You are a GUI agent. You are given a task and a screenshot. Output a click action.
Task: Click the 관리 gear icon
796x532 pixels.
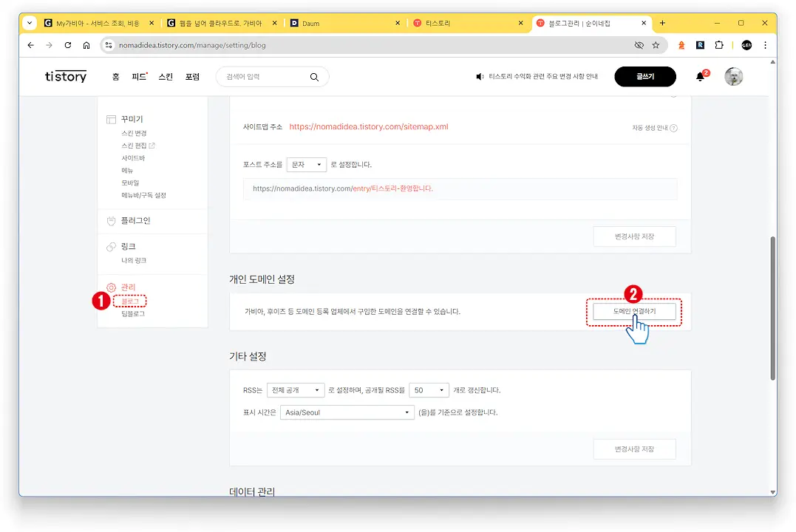(111, 287)
